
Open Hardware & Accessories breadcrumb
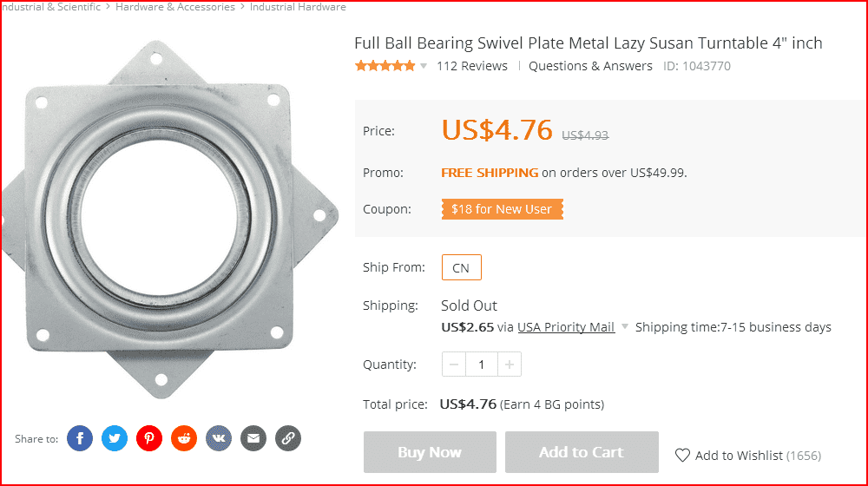click(x=175, y=7)
